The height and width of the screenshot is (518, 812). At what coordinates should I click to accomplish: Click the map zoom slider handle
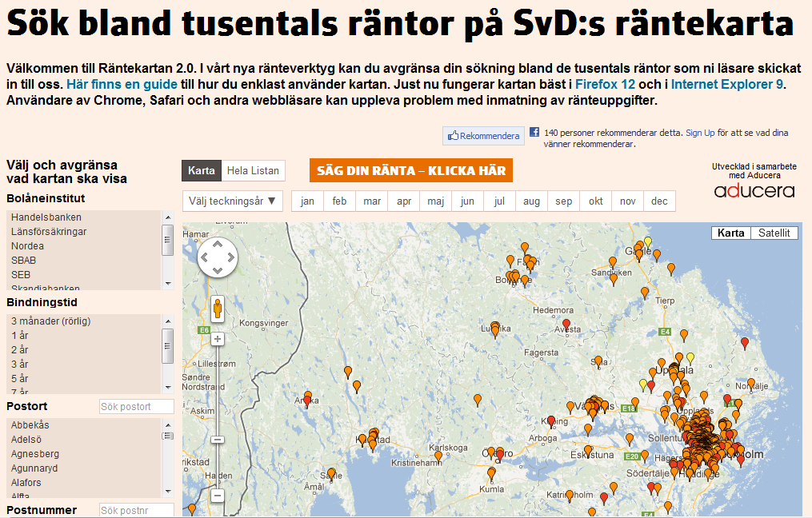click(x=218, y=440)
